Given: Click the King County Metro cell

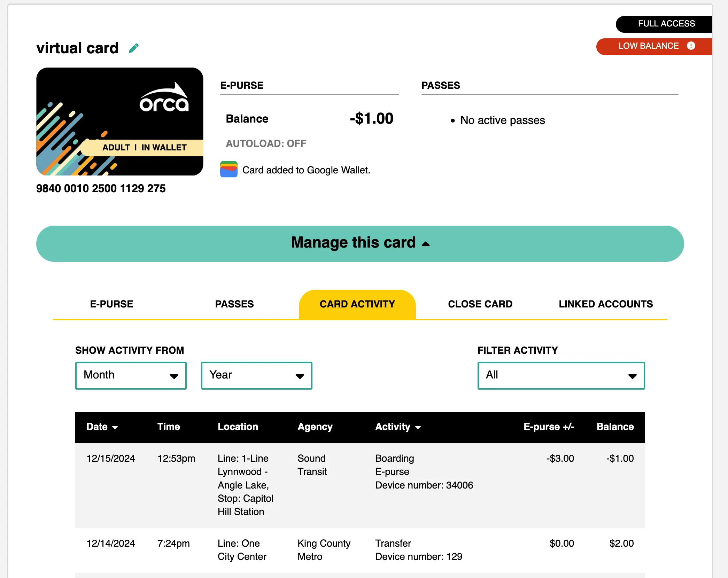Looking at the screenshot, I should [324, 550].
